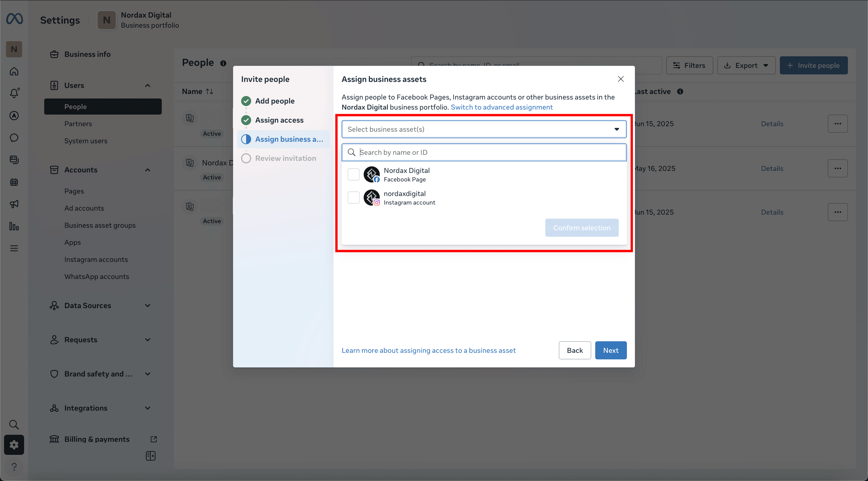
Task: Click the search magnifier in the rail
Action: pos(14,424)
